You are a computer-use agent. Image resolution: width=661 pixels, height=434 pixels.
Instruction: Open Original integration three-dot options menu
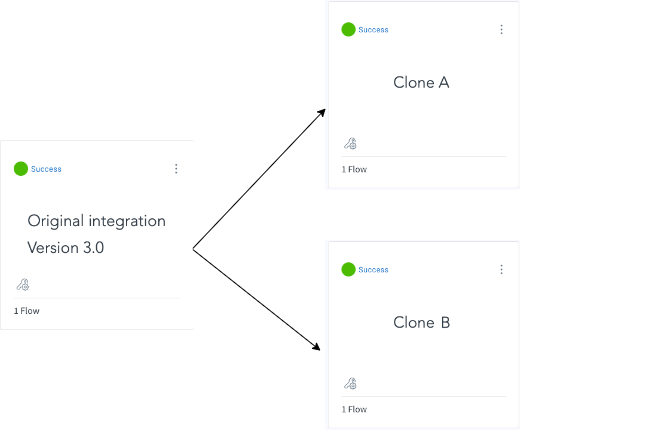(176, 169)
